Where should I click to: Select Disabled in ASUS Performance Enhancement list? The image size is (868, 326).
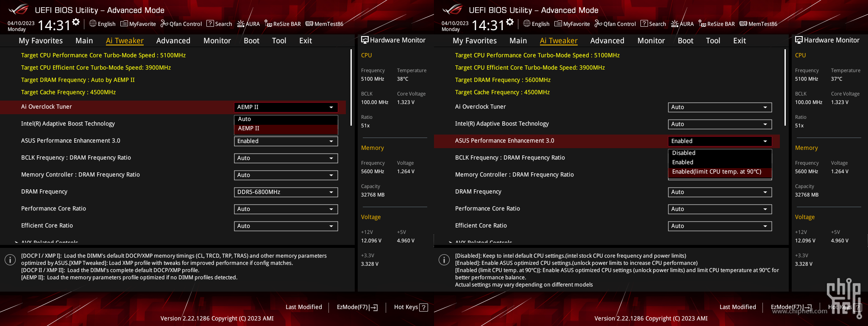click(x=720, y=153)
